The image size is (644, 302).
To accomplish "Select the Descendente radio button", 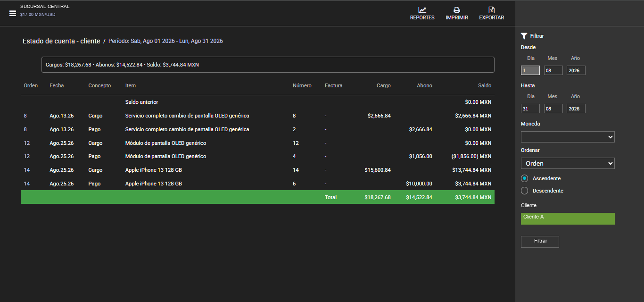I will [x=524, y=191].
